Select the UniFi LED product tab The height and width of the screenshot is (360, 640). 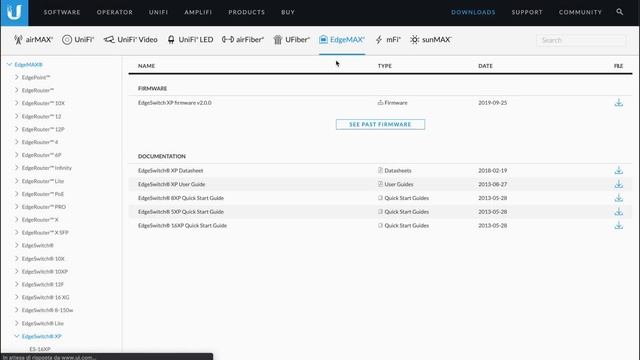pyautogui.click(x=190, y=40)
